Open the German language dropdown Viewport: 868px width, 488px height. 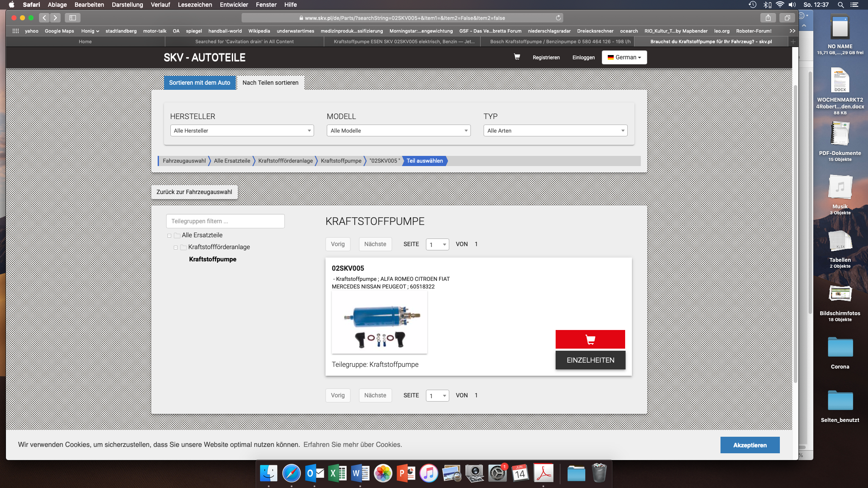tap(624, 57)
